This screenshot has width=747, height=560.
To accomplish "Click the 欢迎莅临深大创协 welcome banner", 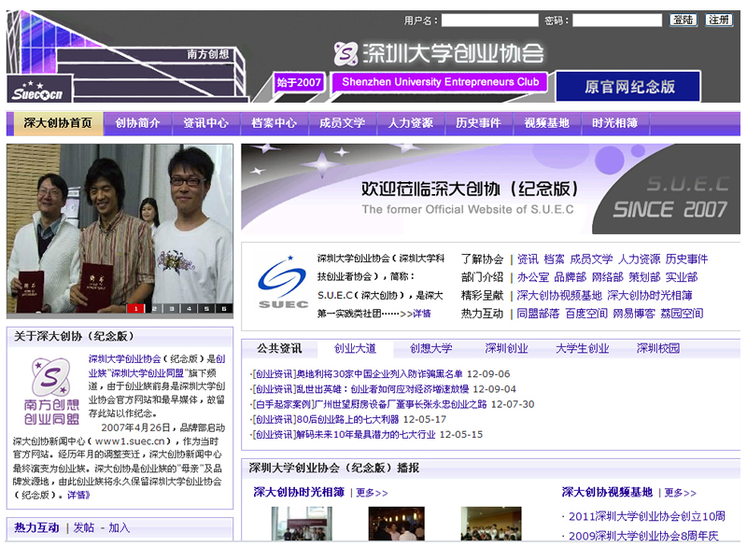I will [x=490, y=189].
